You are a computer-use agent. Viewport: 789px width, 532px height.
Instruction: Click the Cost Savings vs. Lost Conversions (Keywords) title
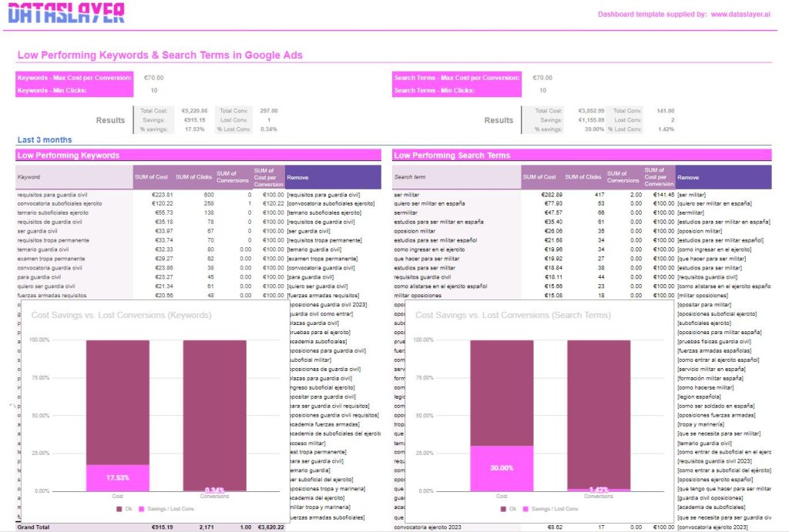(121, 315)
